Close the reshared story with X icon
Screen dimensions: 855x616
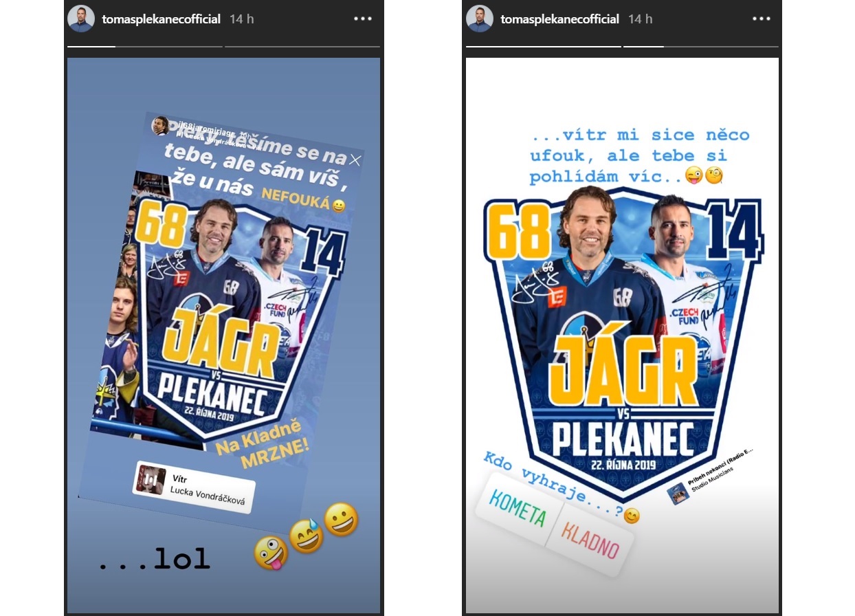355,160
